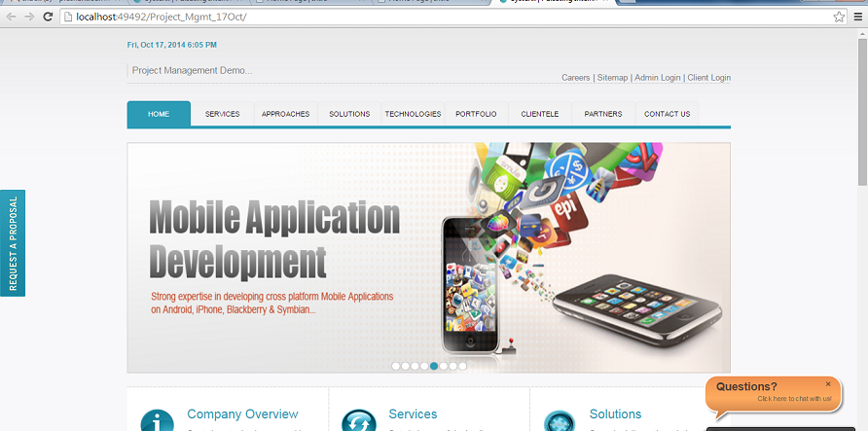Click the 'Strong expertise in developing' banner caption
Image resolution: width=868 pixels, height=431 pixels.
[x=271, y=304]
